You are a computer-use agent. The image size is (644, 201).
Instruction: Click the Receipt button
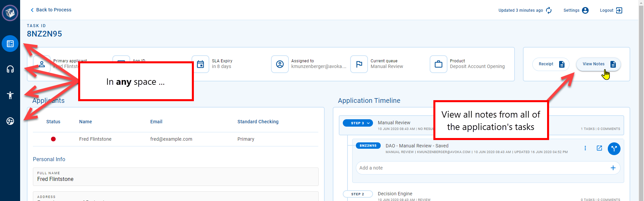pos(551,64)
